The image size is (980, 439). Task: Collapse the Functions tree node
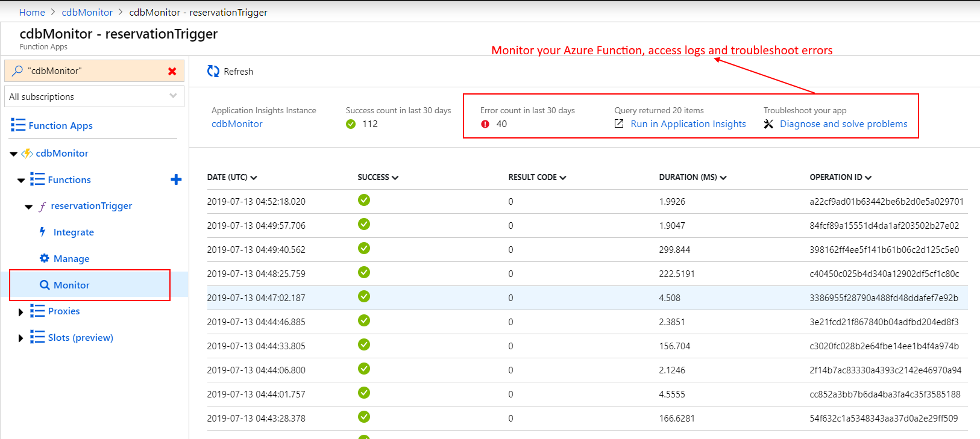point(22,181)
